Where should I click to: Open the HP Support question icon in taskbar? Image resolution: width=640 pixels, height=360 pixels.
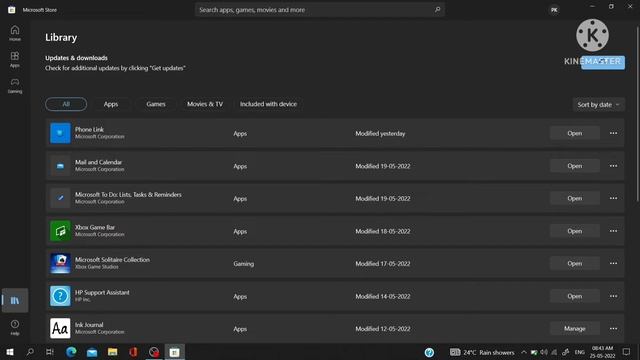429,352
